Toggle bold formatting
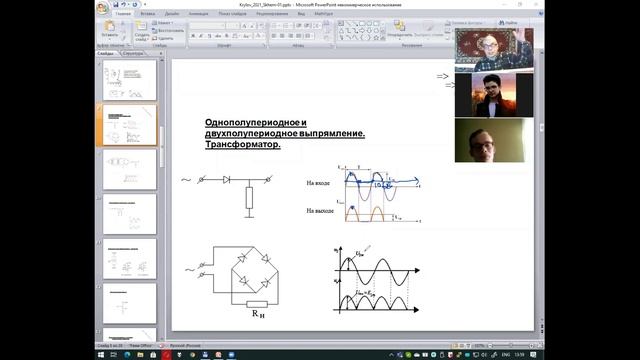 [x=193, y=36]
